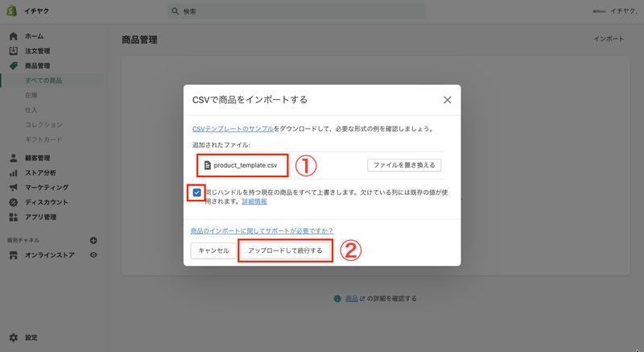Click the 設定 gear icon
The height and width of the screenshot is (352, 644).
pyautogui.click(x=14, y=338)
